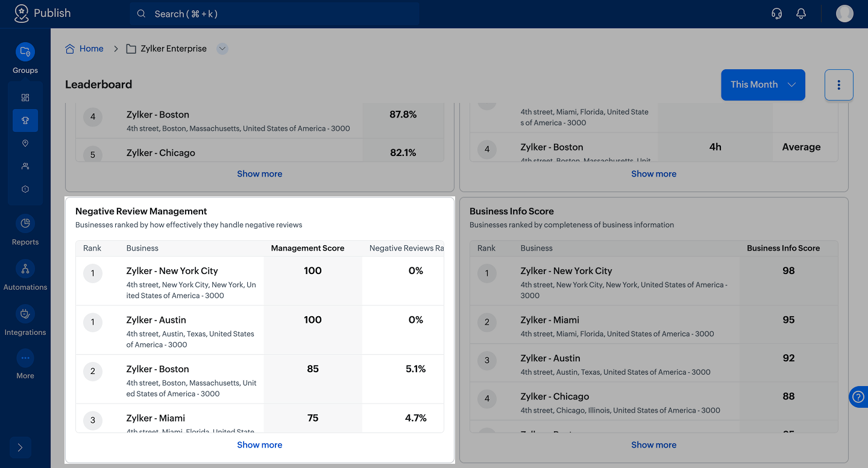Expand the This Month period dropdown
The image size is (868, 468).
[x=763, y=85]
